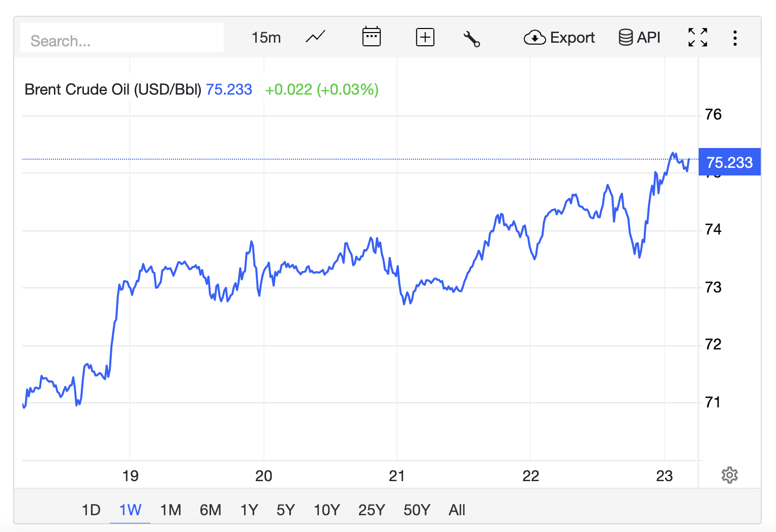Open the line chart type selector
Screen dimensions: 776x532
coord(315,37)
